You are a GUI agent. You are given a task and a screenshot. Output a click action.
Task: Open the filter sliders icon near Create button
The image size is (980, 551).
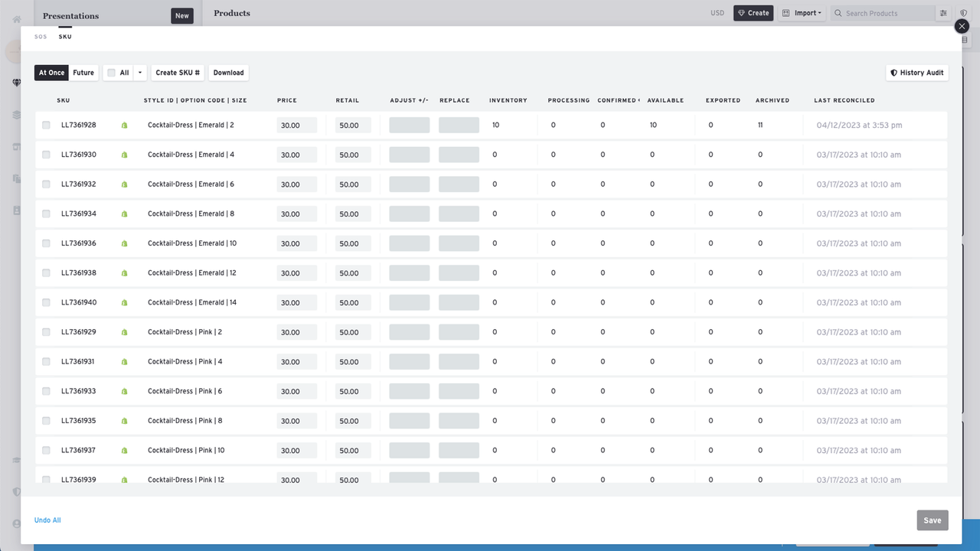click(943, 13)
